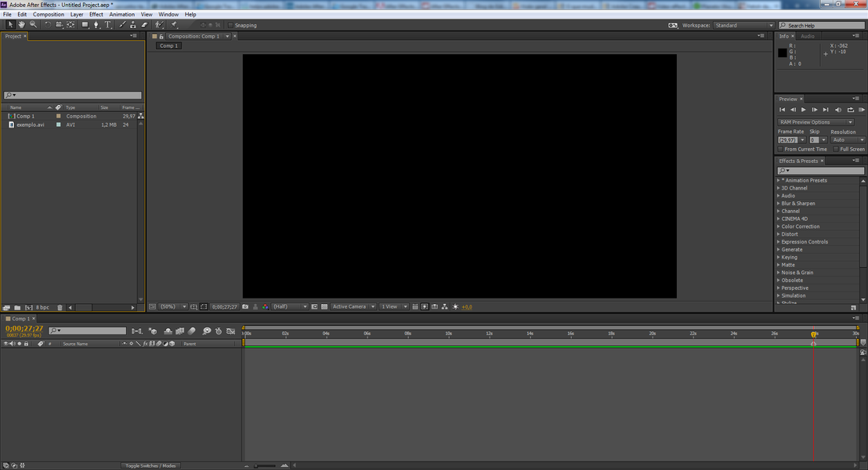
Task: Open the Composition menu
Action: point(48,14)
